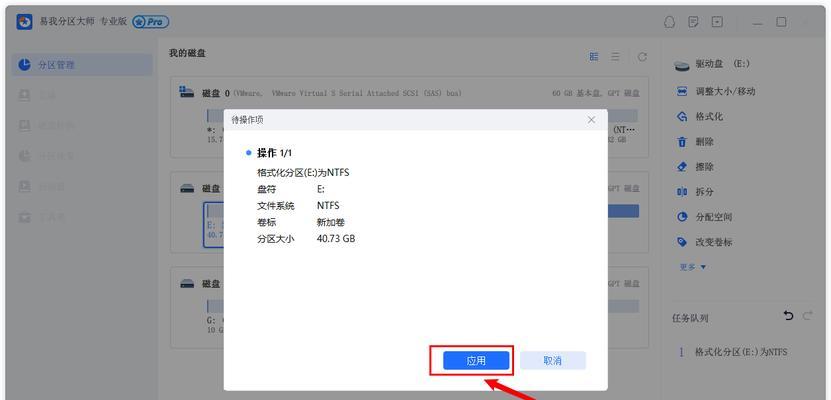Open the feedback note icon in title bar
This screenshot has width=831, height=400.
(x=693, y=22)
